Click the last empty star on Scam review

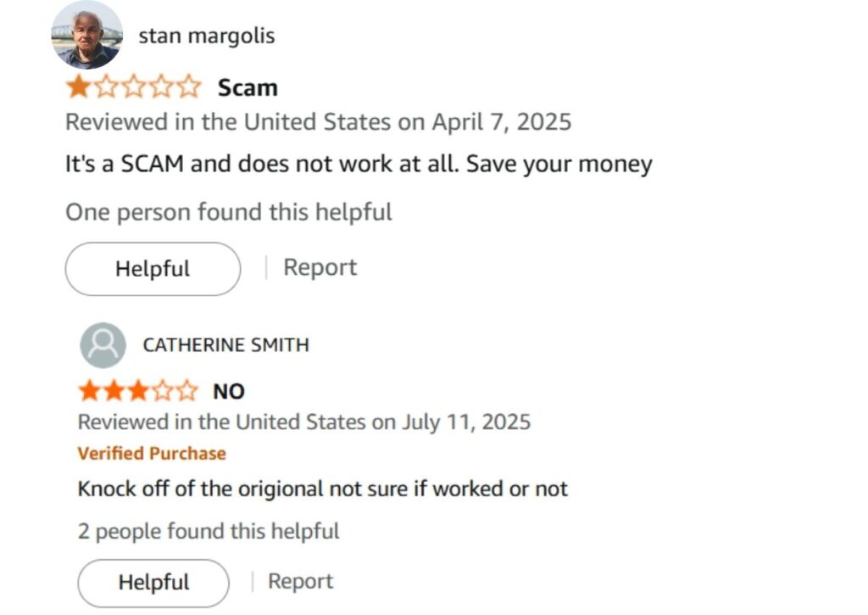[190, 87]
